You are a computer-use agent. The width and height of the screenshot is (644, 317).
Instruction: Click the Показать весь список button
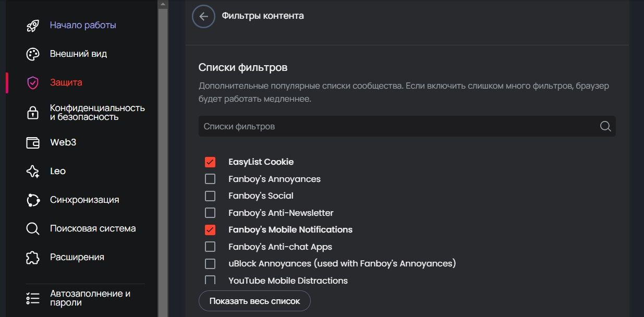[254, 301]
